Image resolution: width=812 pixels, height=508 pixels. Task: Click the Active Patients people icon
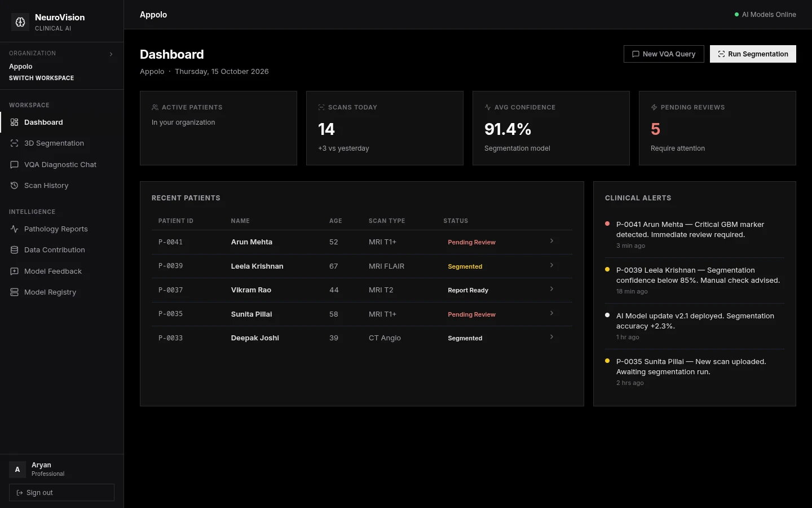click(x=155, y=107)
